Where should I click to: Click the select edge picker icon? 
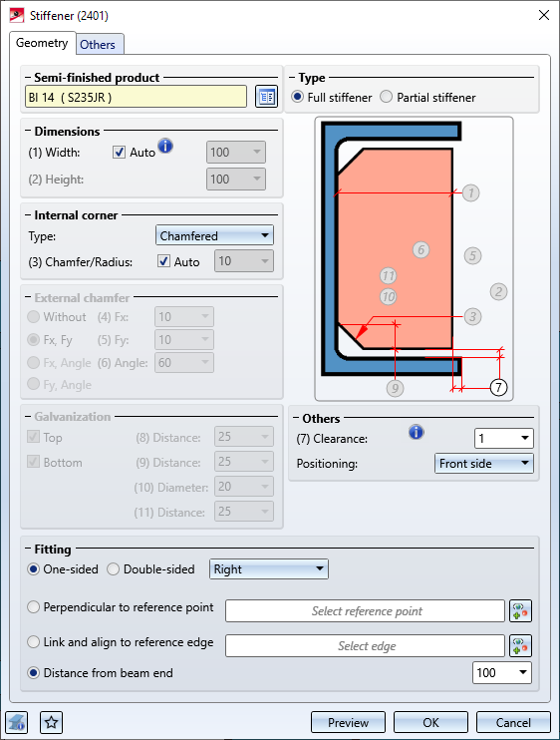tap(521, 646)
